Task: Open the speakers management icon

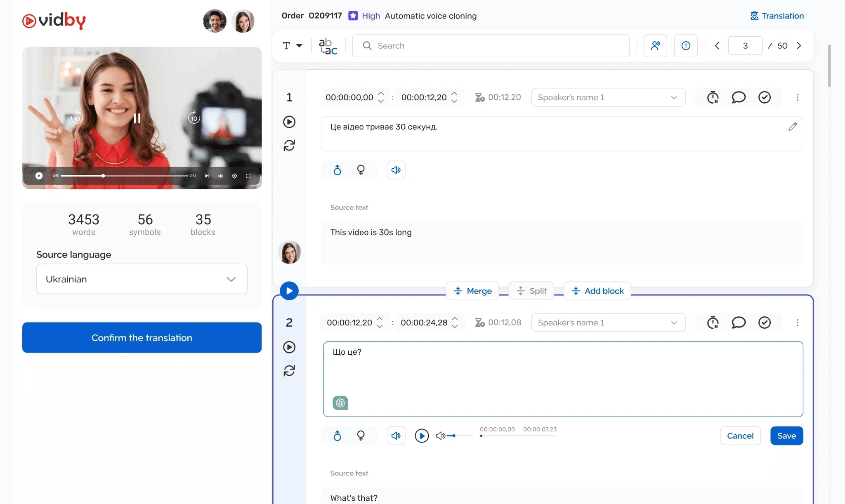Action: [655, 46]
